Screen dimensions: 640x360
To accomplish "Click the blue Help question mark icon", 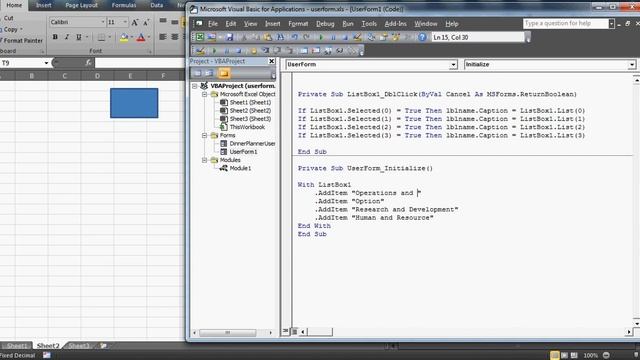I will coord(422,37).
